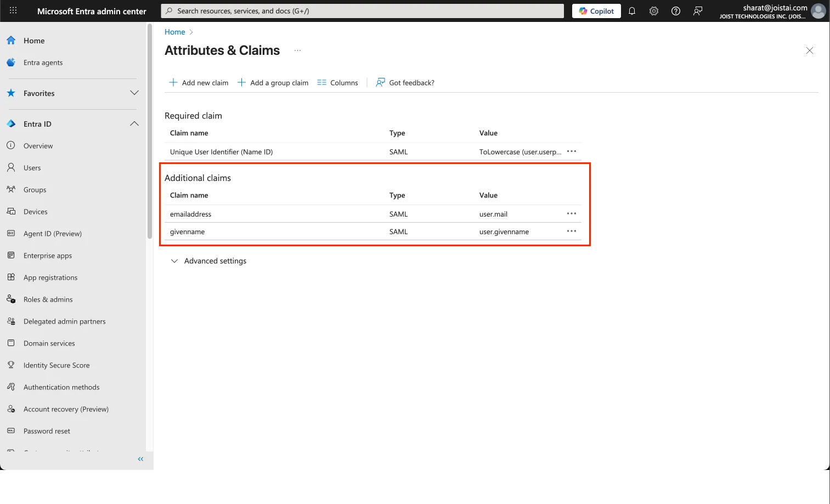The height and width of the screenshot is (504, 830).
Task: Expand the Favorites section chevron
Action: tap(134, 93)
